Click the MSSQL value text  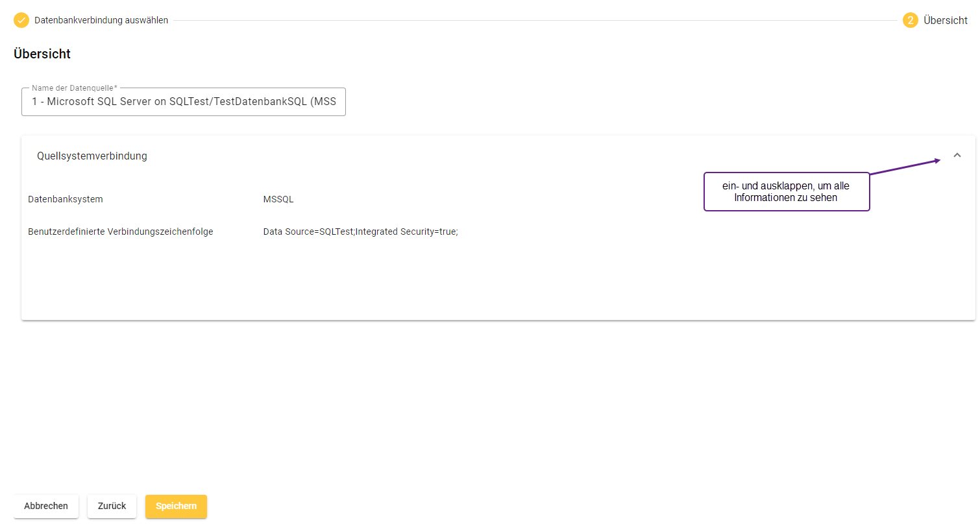click(278, 199)
